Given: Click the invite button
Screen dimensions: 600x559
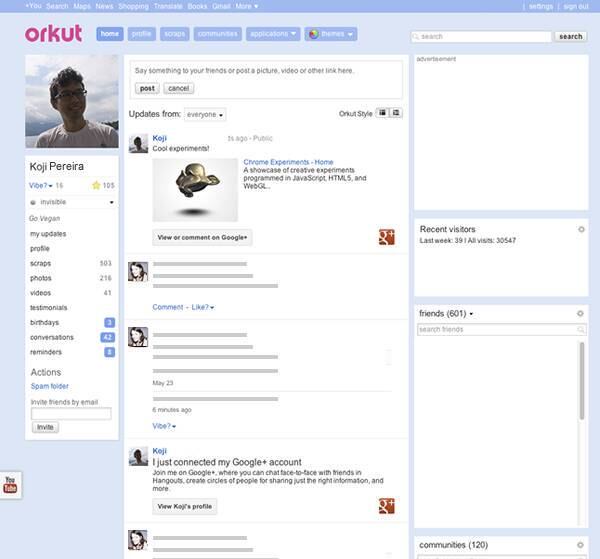Looking at the screenshot, I should pos(45,427).
